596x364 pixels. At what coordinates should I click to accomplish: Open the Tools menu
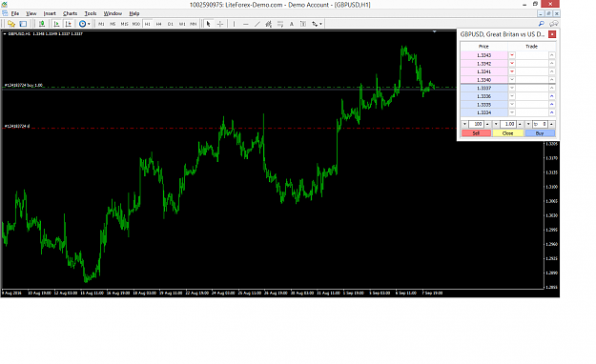(x=90, y=13)
